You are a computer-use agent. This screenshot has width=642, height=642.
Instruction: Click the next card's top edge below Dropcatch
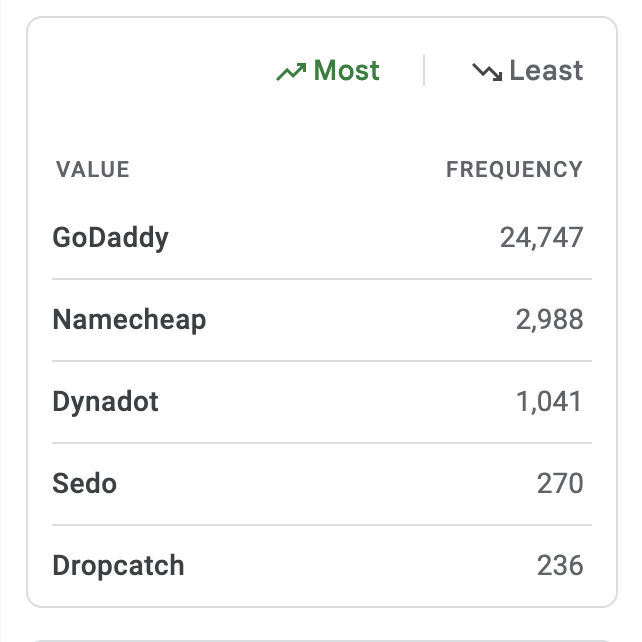(x=322, y=640)
